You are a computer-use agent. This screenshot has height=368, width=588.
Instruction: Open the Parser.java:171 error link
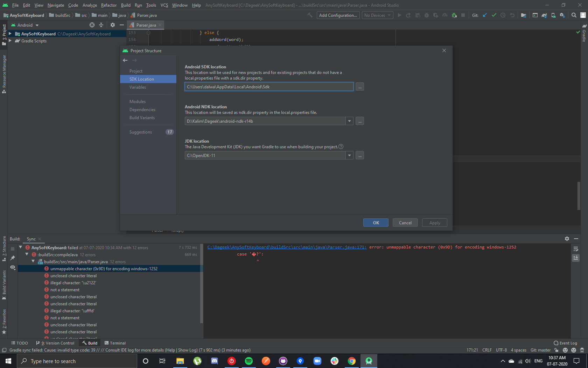tap(287, 247)
